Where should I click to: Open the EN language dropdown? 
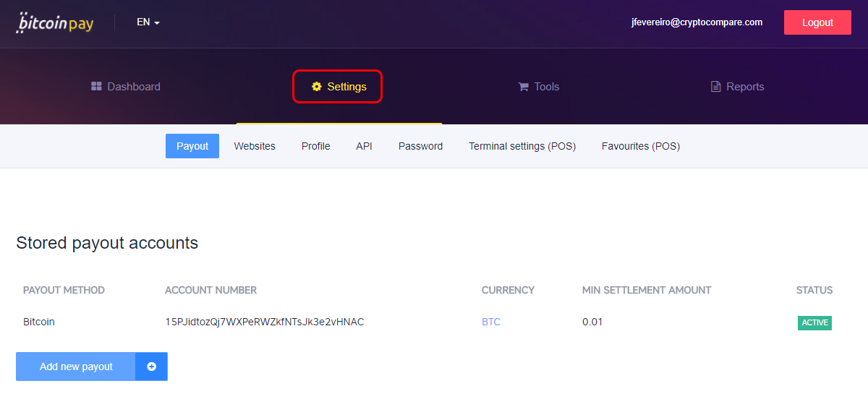(148, 22)
